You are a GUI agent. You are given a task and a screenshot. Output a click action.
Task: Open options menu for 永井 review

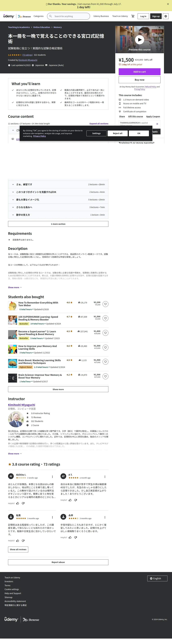tap(105, 517)
